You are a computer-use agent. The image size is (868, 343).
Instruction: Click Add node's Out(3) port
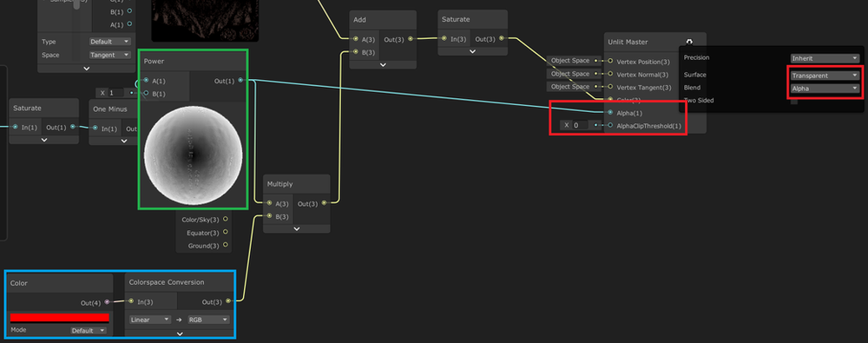click(x=411, y=39)
